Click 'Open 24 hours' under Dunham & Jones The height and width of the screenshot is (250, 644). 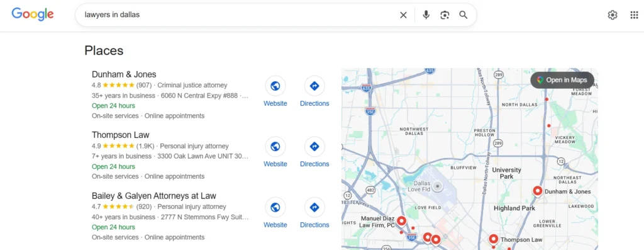tap(113, 106)
